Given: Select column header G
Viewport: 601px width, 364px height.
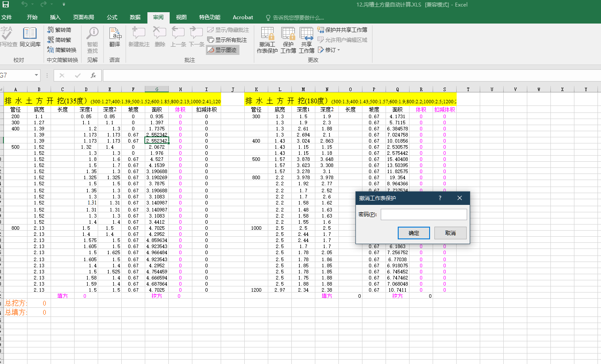Looking at the screenshot, I should [157, 89].
